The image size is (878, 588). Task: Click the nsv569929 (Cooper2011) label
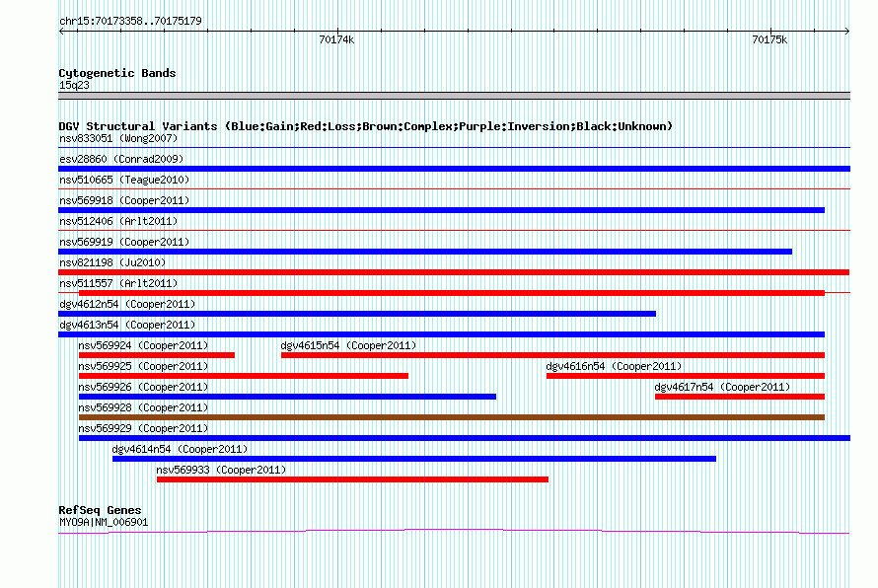143,428
